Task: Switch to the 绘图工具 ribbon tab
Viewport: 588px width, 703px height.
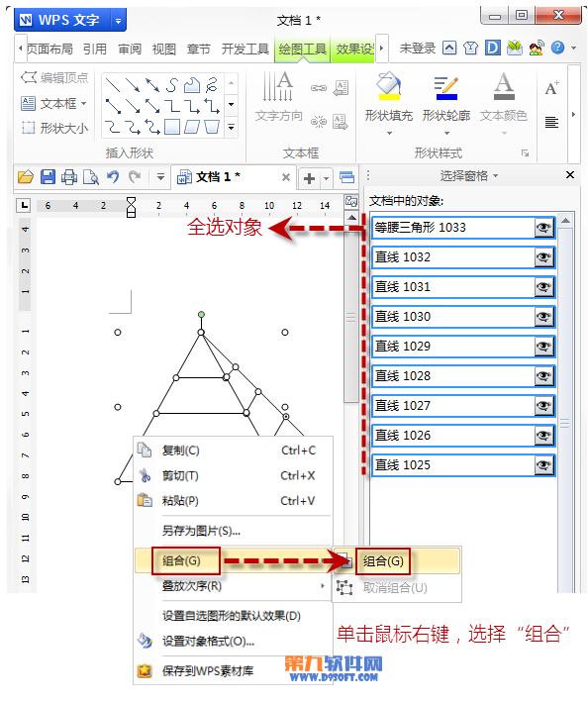Action: click(x=302, y=49)
